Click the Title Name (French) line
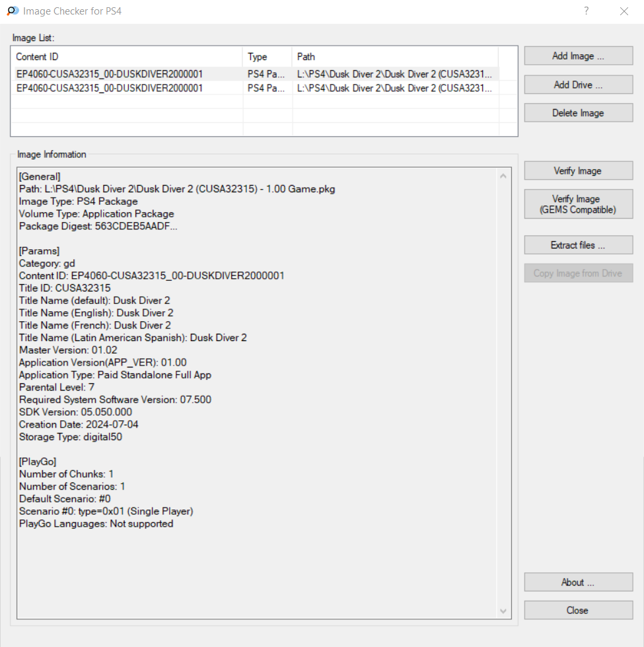The image size is (644, 647). coord(95,325)
